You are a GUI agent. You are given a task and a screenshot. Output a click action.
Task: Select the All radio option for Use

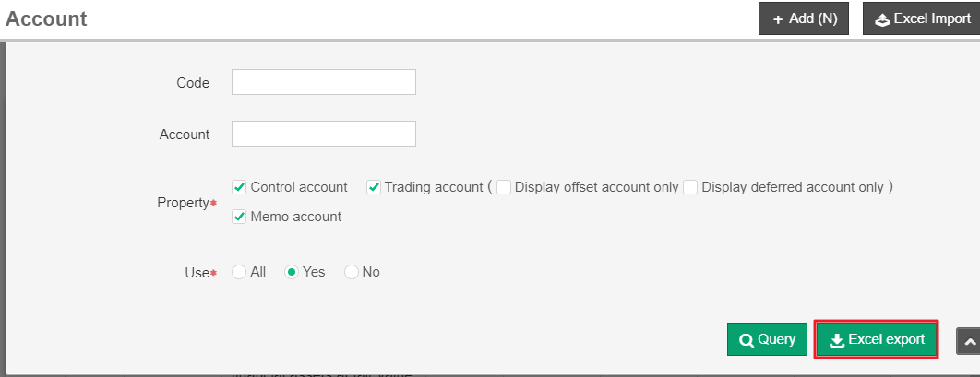(239, 272)
